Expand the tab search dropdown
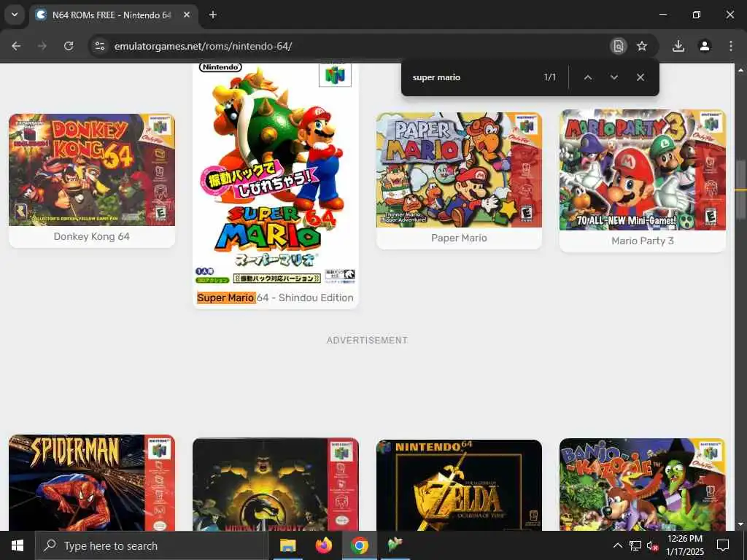The height and width of the screenshot is (560, 747). [15, 15]
